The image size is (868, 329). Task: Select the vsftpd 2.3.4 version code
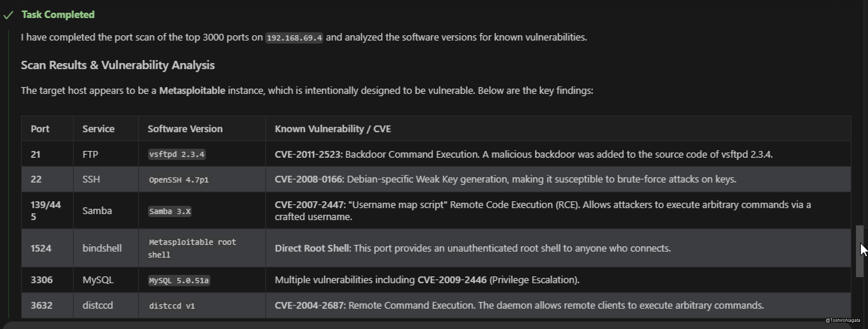click(177, 154)
